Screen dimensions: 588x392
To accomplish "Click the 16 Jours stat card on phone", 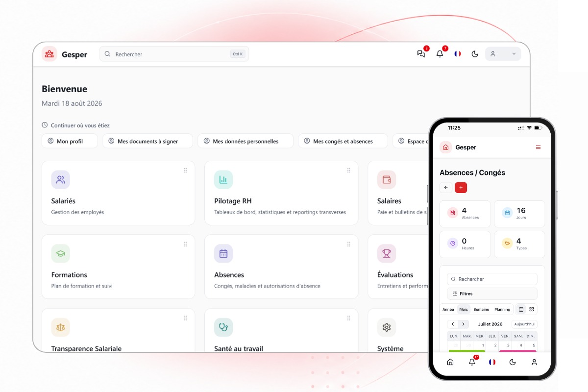I will point(519,214).
